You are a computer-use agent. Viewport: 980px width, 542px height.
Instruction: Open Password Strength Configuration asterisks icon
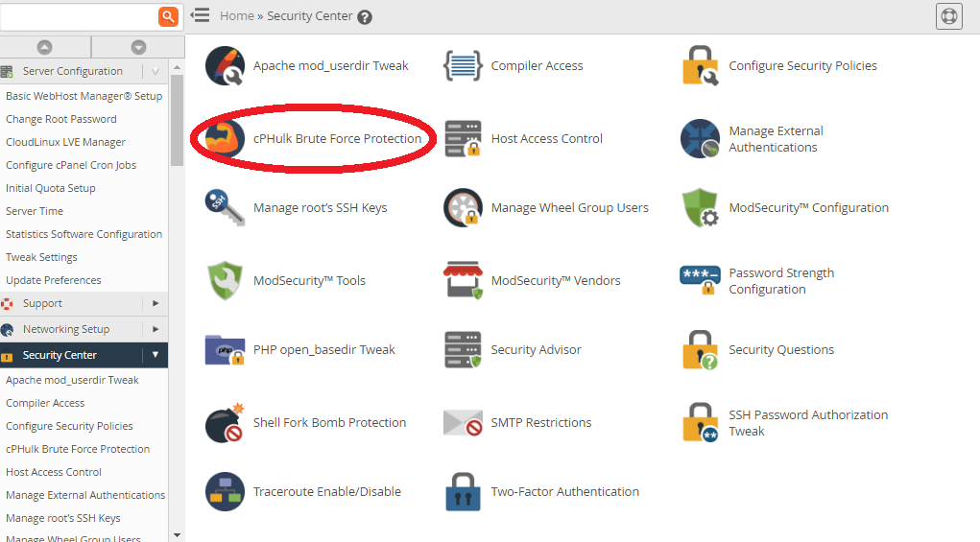(x=700, y=280)
